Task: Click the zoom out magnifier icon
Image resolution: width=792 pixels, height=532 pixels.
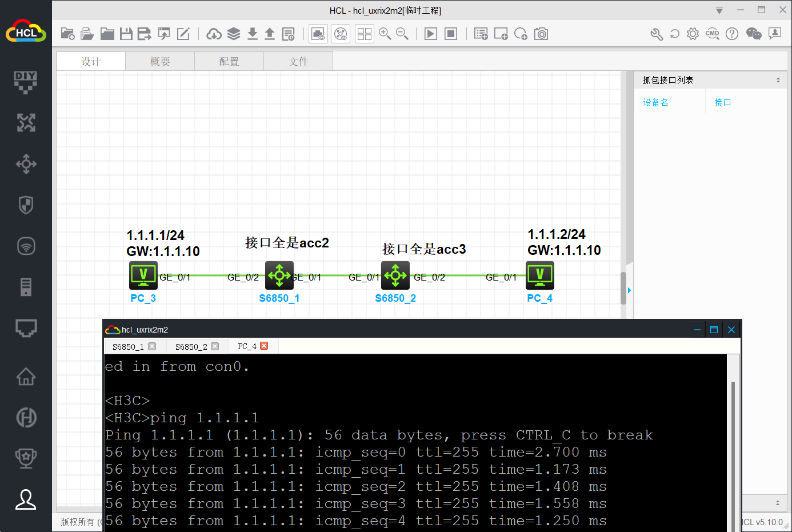Action: [402, 34]
